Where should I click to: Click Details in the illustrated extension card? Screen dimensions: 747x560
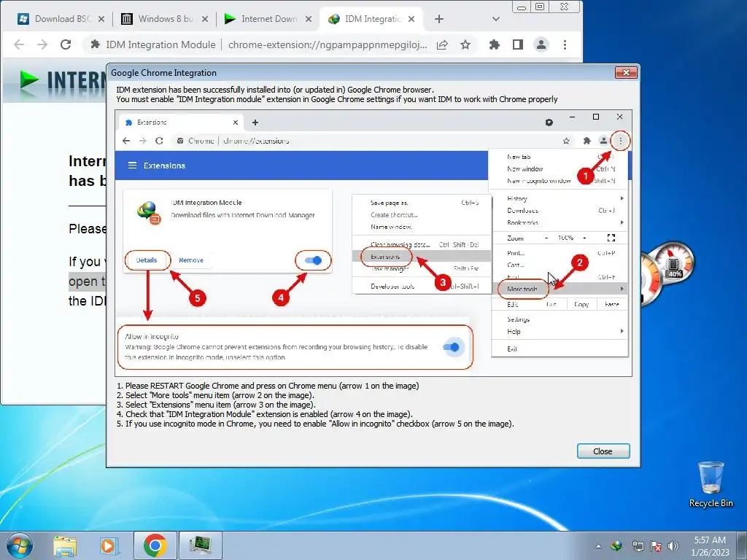pos(146,260)
